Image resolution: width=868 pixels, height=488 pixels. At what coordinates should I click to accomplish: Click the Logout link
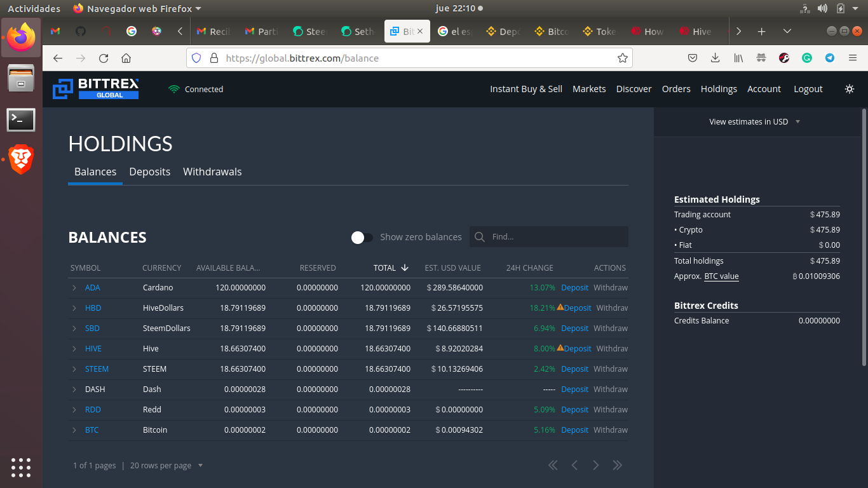point(808,89)
